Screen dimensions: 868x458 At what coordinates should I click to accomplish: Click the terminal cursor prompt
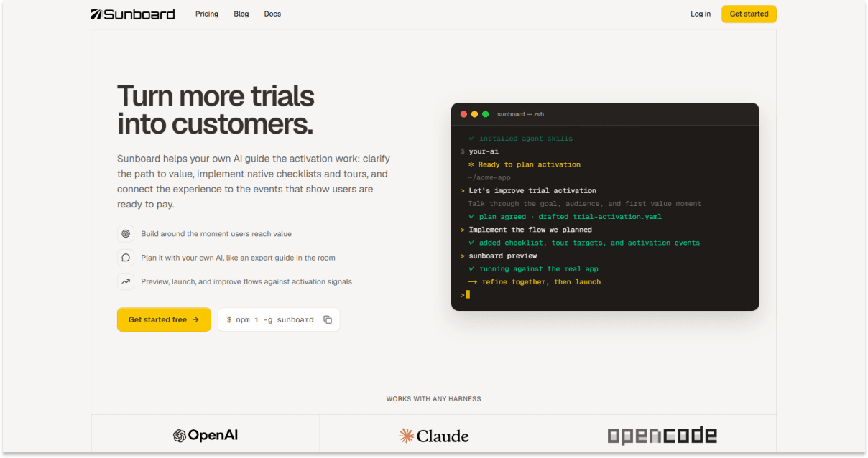point(465,294)
